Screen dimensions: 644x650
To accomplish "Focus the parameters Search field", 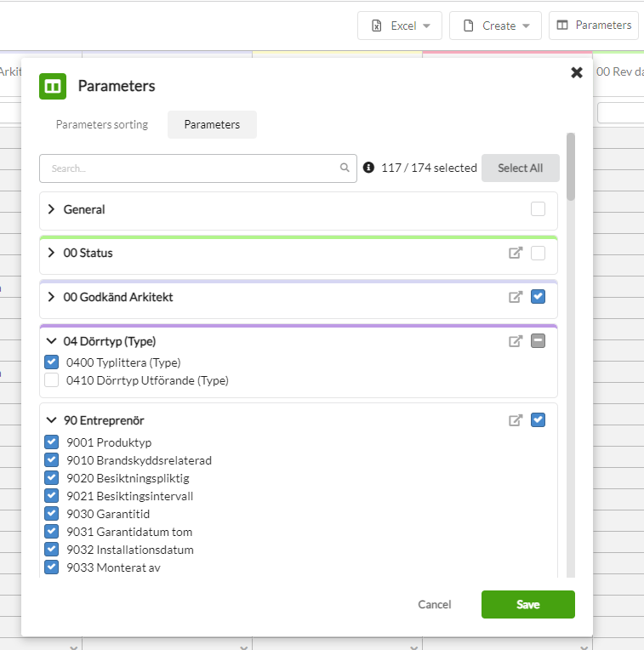I will tap(198, 168).
